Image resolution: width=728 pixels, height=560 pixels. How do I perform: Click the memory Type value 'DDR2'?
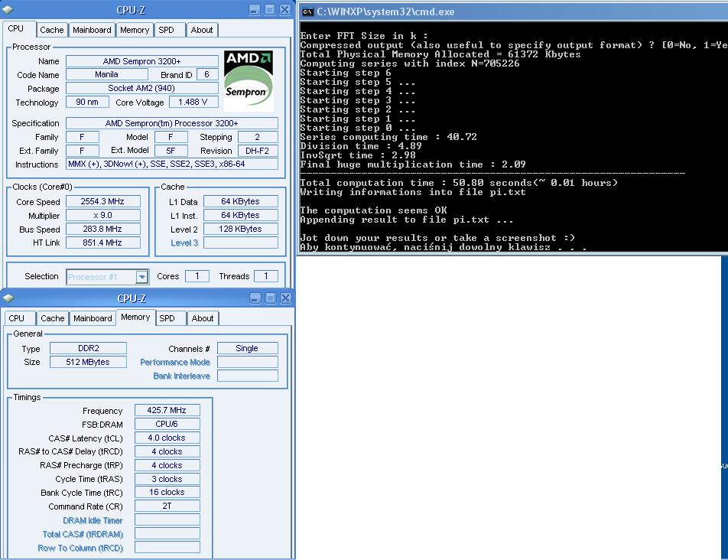point(88,348)
